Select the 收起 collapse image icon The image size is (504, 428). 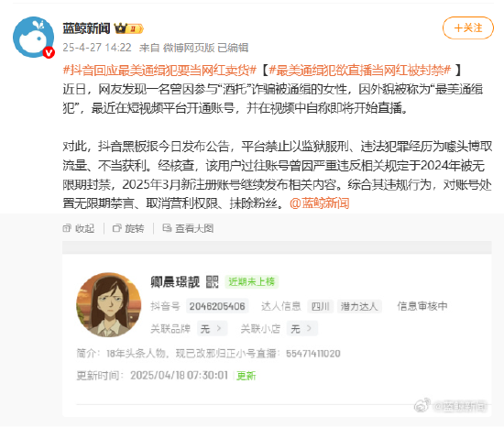point(79,228)
